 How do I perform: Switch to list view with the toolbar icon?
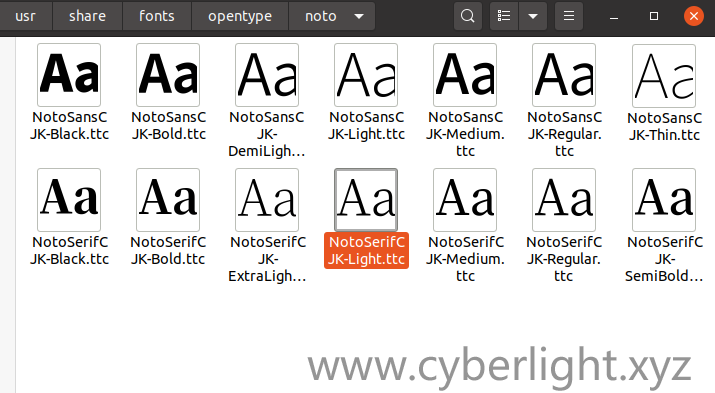pos(504,16)
